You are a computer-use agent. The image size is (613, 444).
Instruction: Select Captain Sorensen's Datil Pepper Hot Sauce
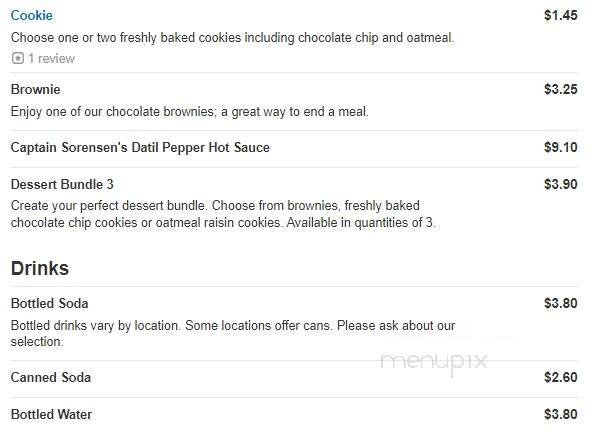click(x=140, y=148)
